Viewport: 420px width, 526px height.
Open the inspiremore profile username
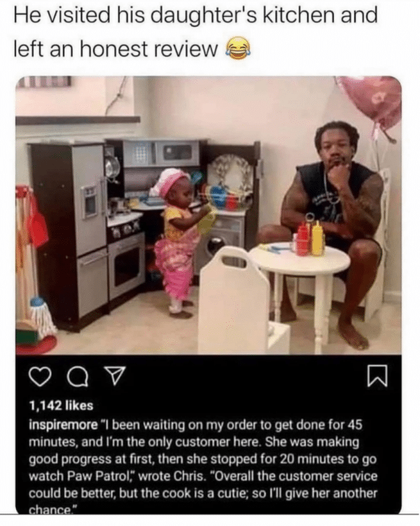pyautogui.click(x=64, y=425)
